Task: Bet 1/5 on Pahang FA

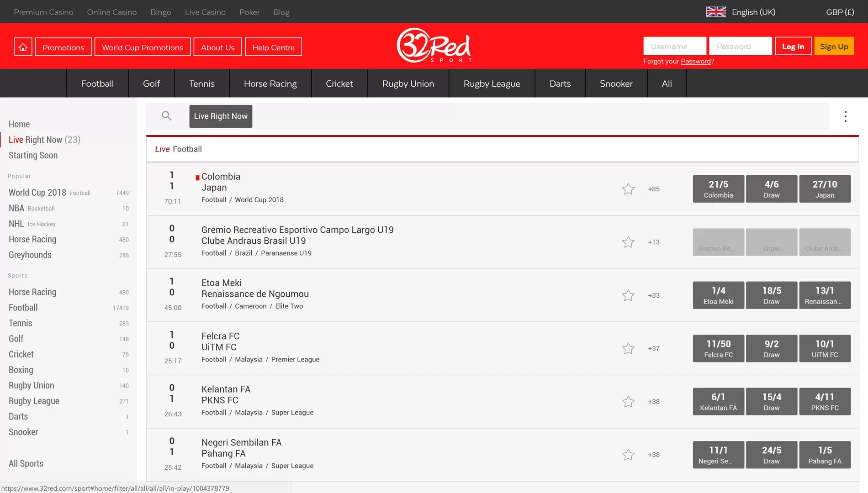Action: click(825, 455)
